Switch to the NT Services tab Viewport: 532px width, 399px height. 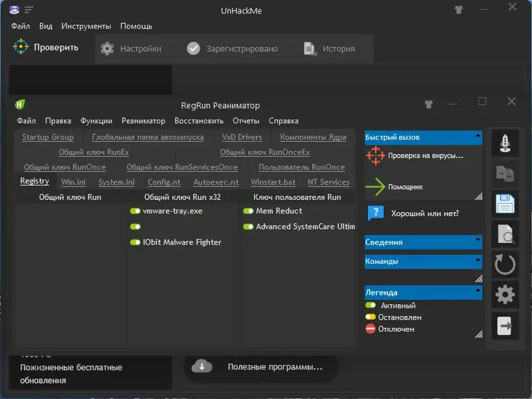[329, 182]
